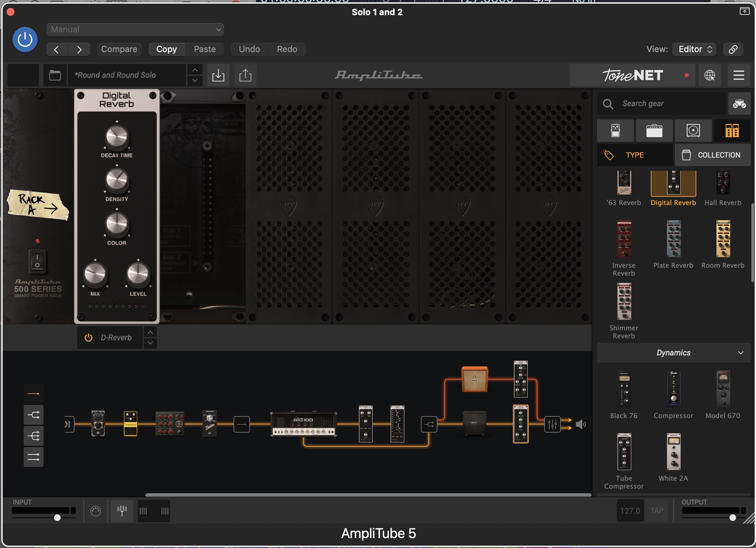Viewport: 756px width, 548px height.
Task: Click the mixer block in signal chain
Action: click(x=552, y=424)
